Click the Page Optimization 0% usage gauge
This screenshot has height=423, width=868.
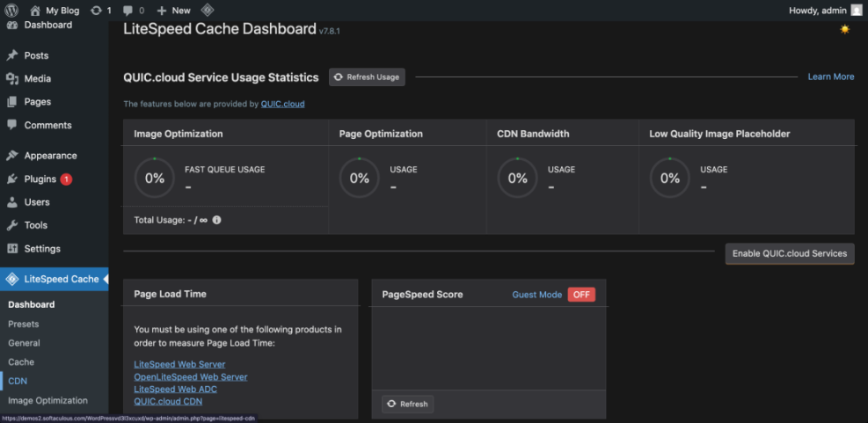coord(360,178)
